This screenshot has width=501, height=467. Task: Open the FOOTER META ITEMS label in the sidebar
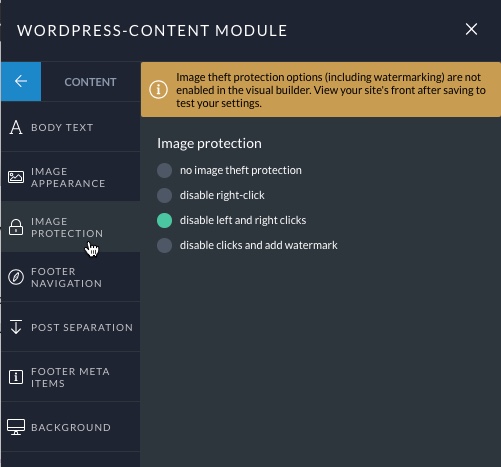(x=70, y=377)
